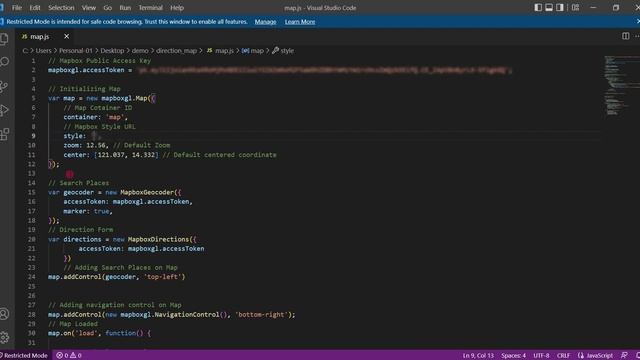
Task: Open the Source Control view
Action: [x=4, y=86]
